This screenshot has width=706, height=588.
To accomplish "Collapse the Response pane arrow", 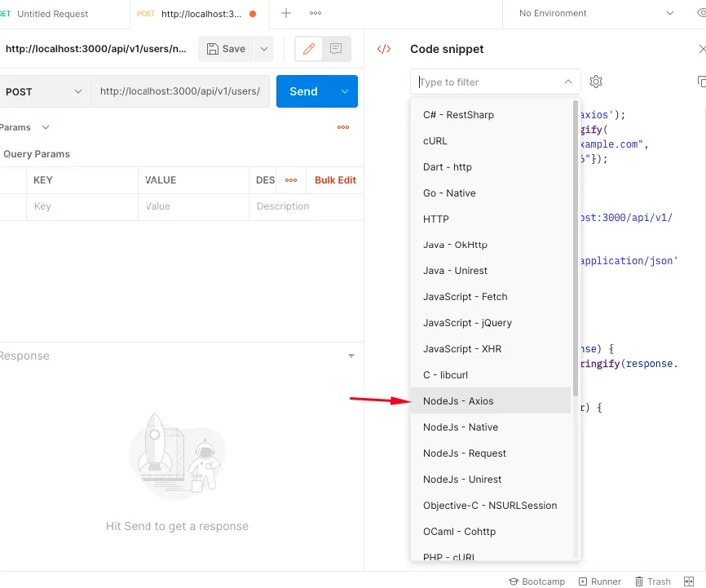I will [351, 356].
